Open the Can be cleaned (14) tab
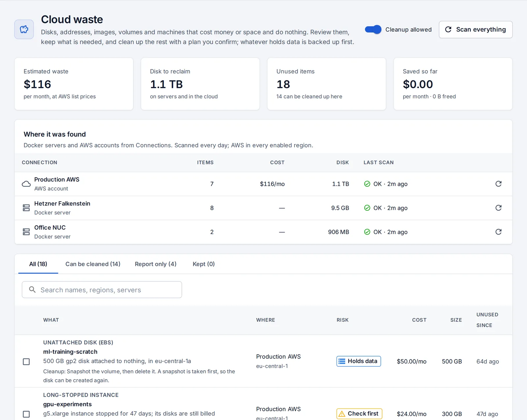The image size is (527, 420). (x=93, y=264)
